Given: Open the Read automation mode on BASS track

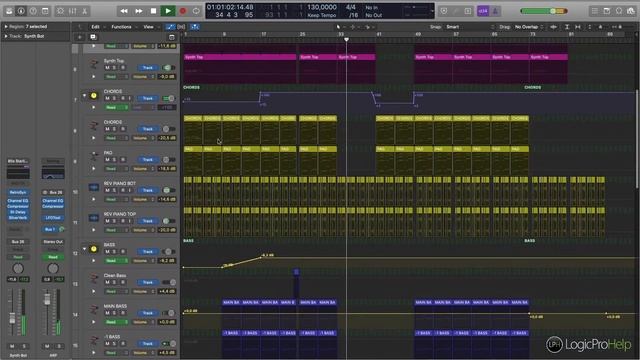Looking at the screenshot, I should [116, 261].
